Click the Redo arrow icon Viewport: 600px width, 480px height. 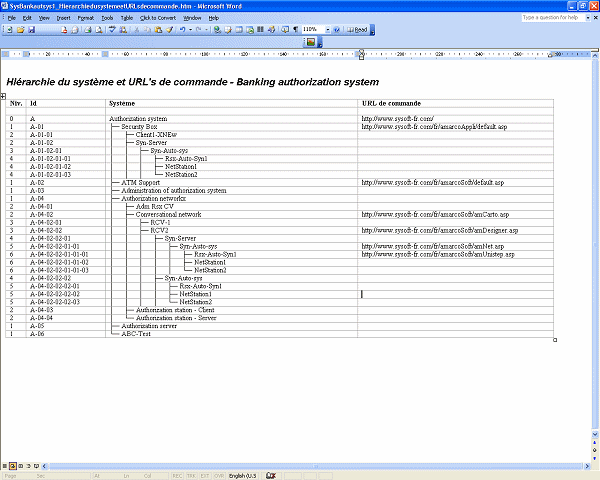(x=199, y=29)
